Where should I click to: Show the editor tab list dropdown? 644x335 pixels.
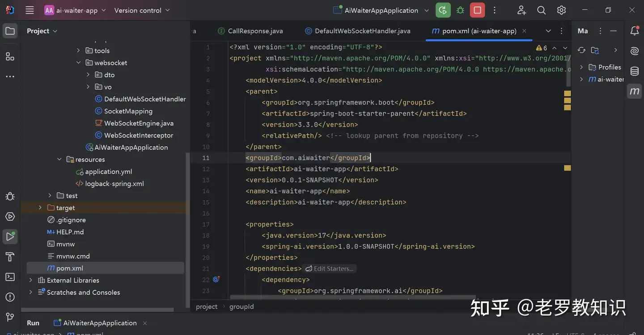(548, 31)
